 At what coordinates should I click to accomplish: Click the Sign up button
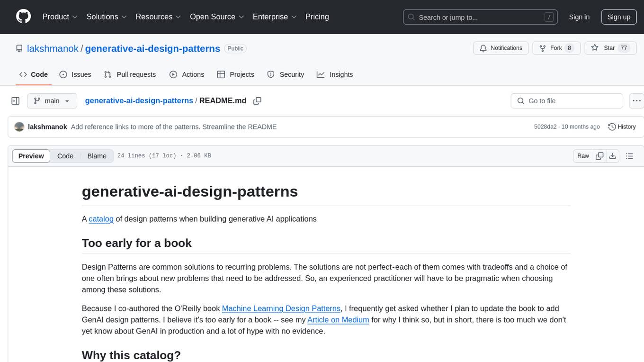(619, 17)
